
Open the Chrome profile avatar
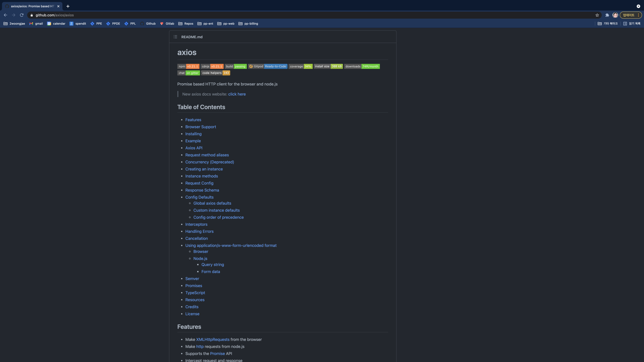point(615,15)
